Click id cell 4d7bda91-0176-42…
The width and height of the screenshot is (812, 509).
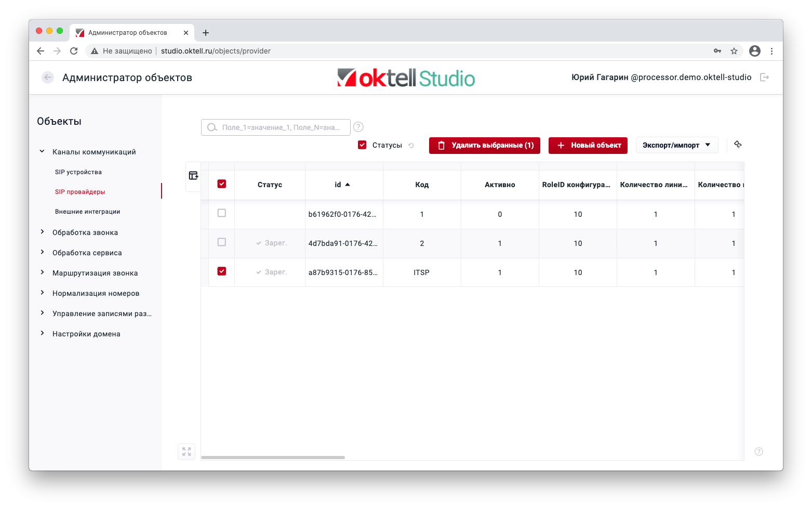point(343,243)
